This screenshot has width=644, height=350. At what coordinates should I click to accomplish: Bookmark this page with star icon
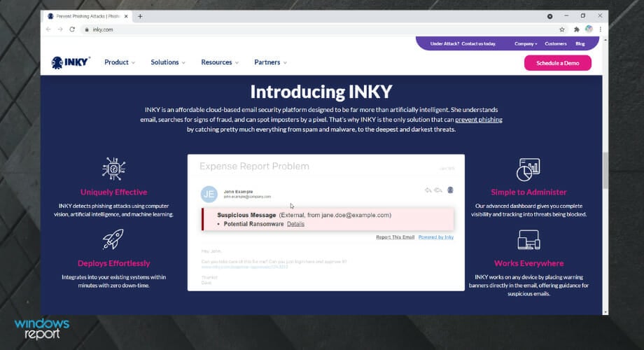(x=562, y=29)
